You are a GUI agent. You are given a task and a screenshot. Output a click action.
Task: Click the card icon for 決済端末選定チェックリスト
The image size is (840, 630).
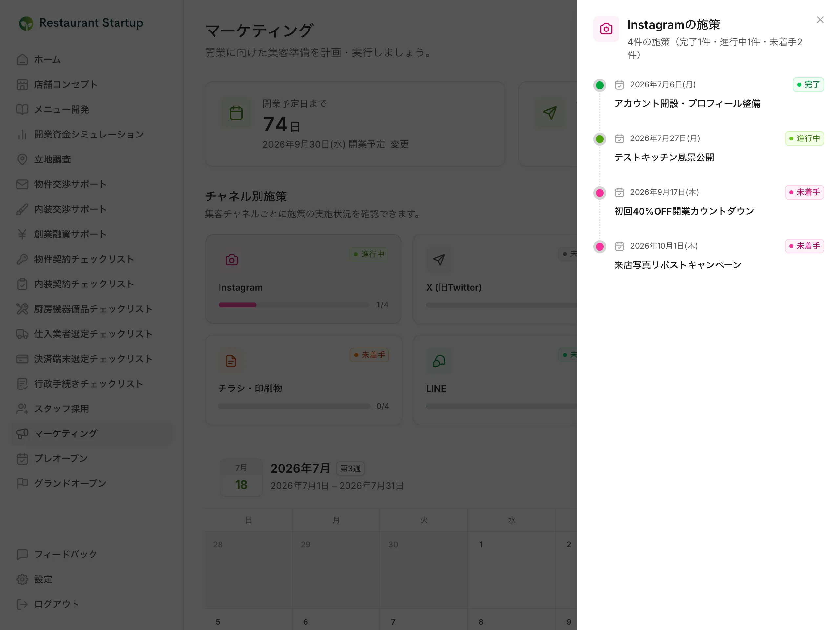click(22, 359)
